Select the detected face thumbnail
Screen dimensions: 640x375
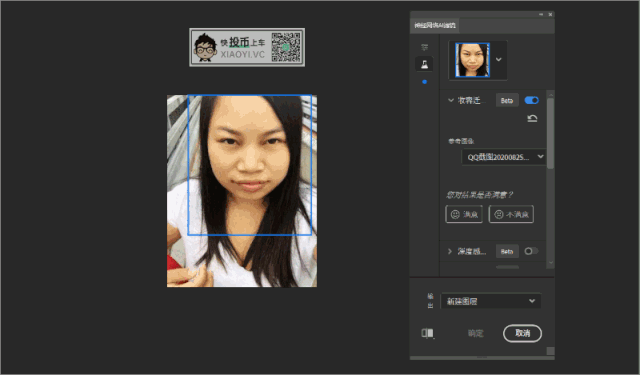click(x=472, y=60)
